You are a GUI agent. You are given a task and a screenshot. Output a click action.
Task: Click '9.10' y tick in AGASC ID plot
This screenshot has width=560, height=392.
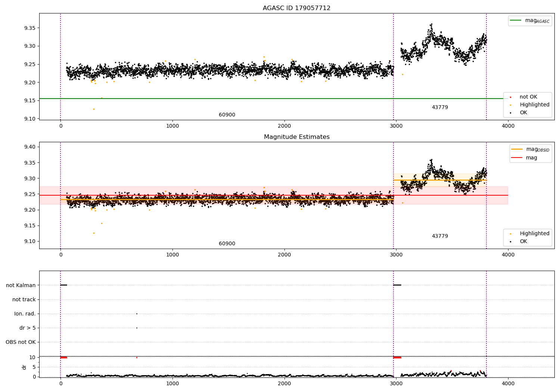[30, 119]
